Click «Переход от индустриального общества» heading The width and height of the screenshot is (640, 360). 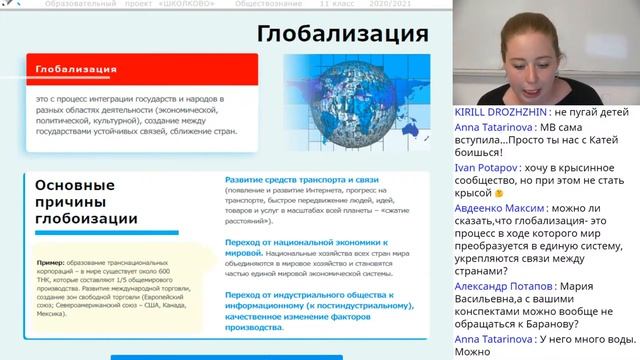coord(319,311)
